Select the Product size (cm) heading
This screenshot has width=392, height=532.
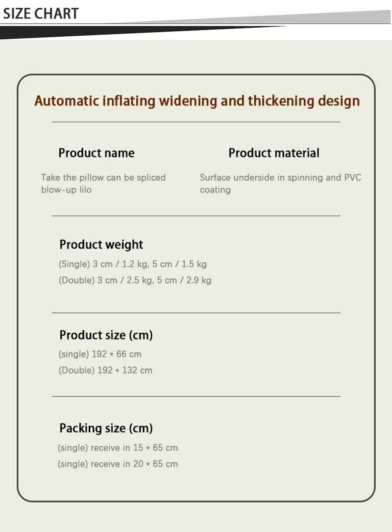[x=106, y=335]
